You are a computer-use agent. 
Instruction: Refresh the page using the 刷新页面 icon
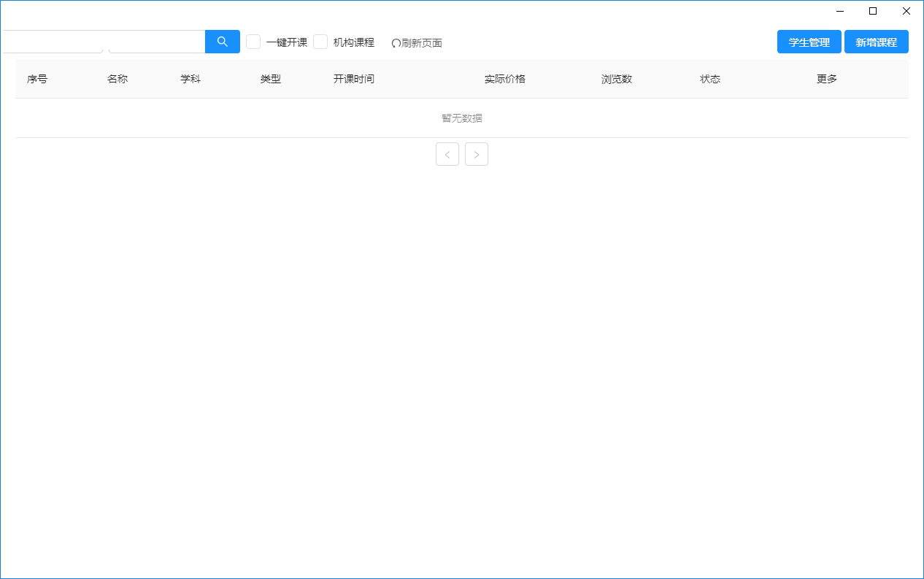point(417,42)
